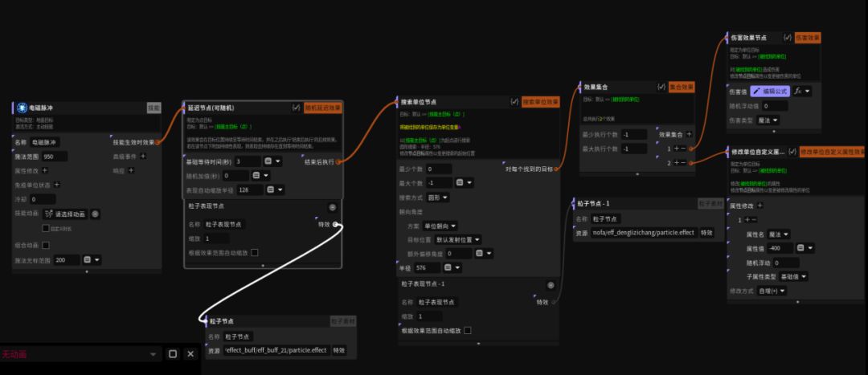The height and width of the screenshot is (375, 868).
Task: Click the 随机浮动值 field in 伤害效果节点
Action: click(775, 106)
